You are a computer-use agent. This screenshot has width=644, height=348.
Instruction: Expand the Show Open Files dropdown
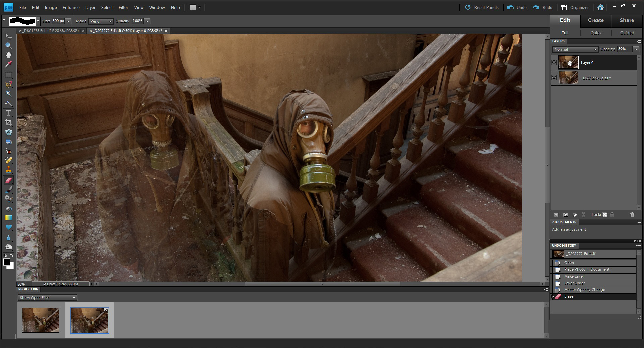pyautogui.click(x=47, y=298)
